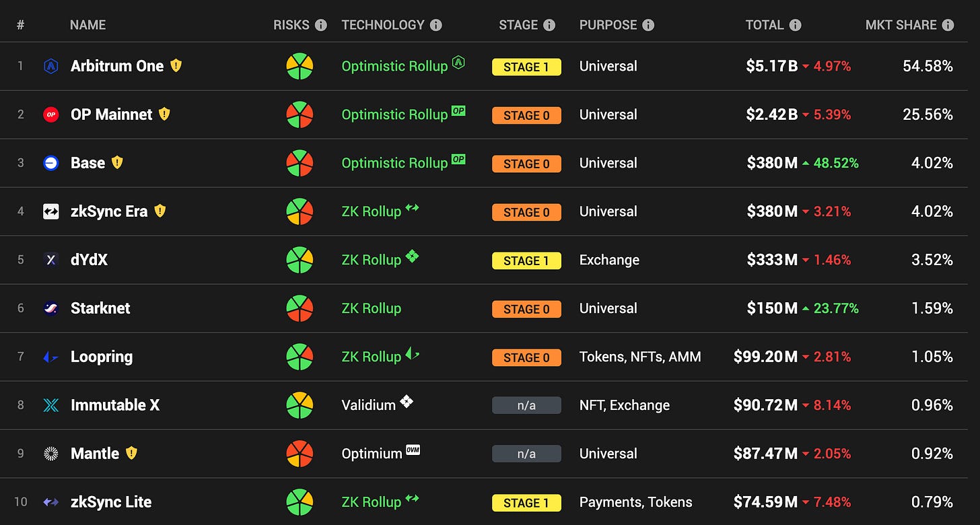Click the info icon next to STAGE header
Screen dimensions: 980x525
point(549,25)
